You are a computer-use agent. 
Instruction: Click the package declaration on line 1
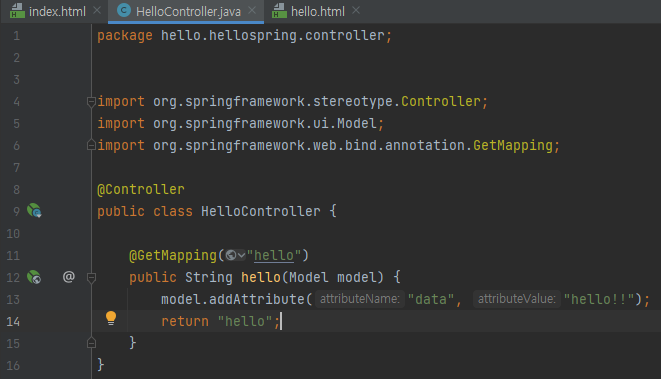[245, 35]
